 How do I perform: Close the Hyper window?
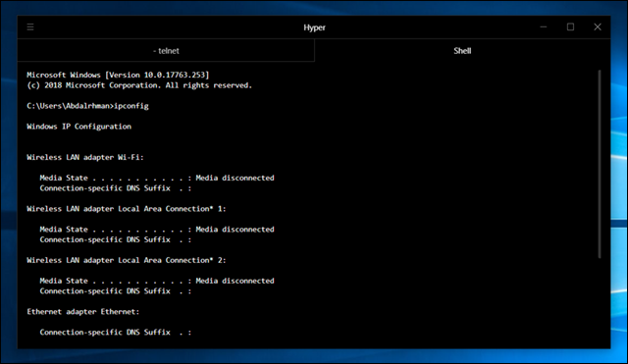[598, 26]
